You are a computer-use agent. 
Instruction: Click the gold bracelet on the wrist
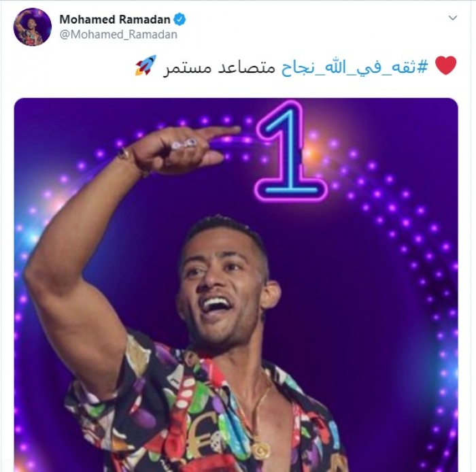(x=124, y=153)
